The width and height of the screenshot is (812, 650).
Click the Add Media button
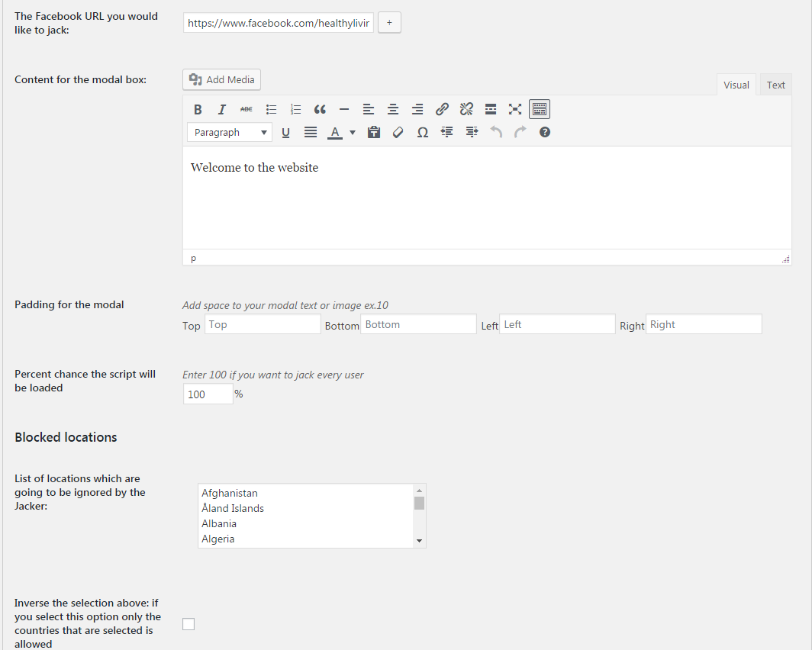[221, 79]
